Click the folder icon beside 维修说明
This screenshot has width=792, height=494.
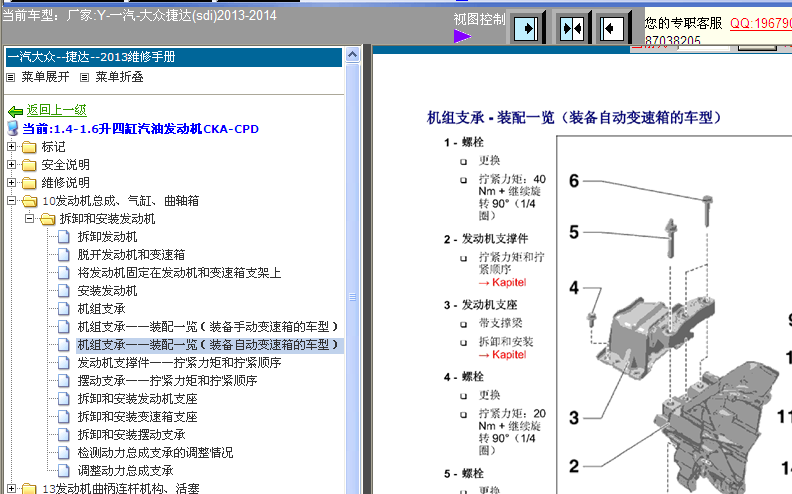tap(30, 183)
